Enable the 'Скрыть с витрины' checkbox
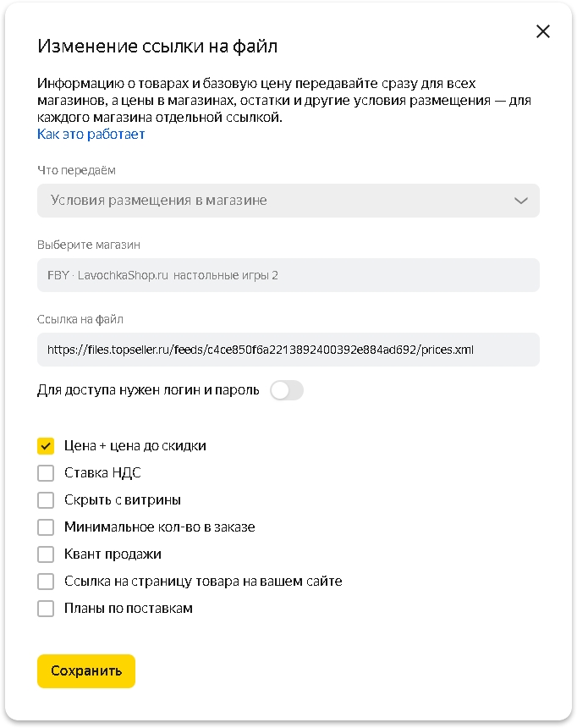This screenshot has height=728, width=577. click(x=46, y=499)
